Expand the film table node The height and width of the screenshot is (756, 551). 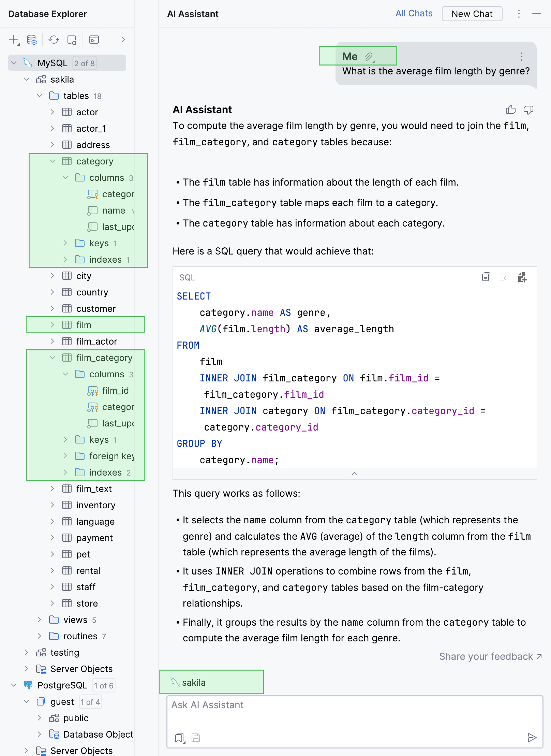(52, 325)
